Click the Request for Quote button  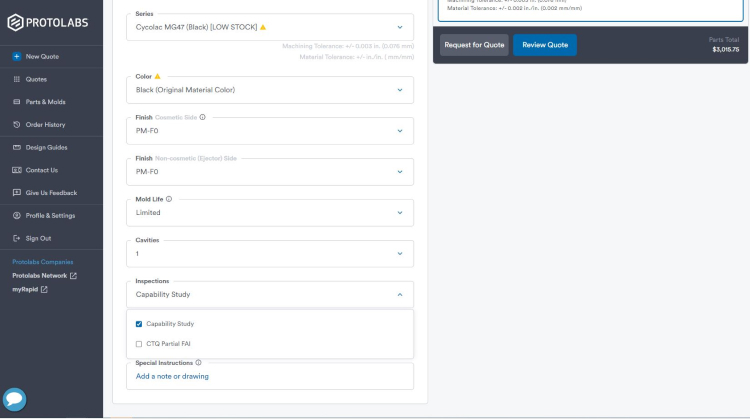474,45
